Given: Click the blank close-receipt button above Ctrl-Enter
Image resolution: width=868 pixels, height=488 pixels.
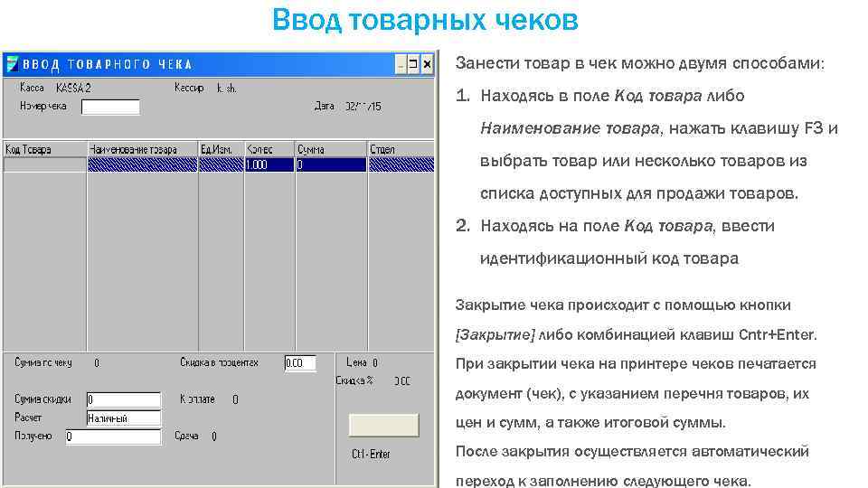Looking at the screenshot, I should (x=383, y=425).
